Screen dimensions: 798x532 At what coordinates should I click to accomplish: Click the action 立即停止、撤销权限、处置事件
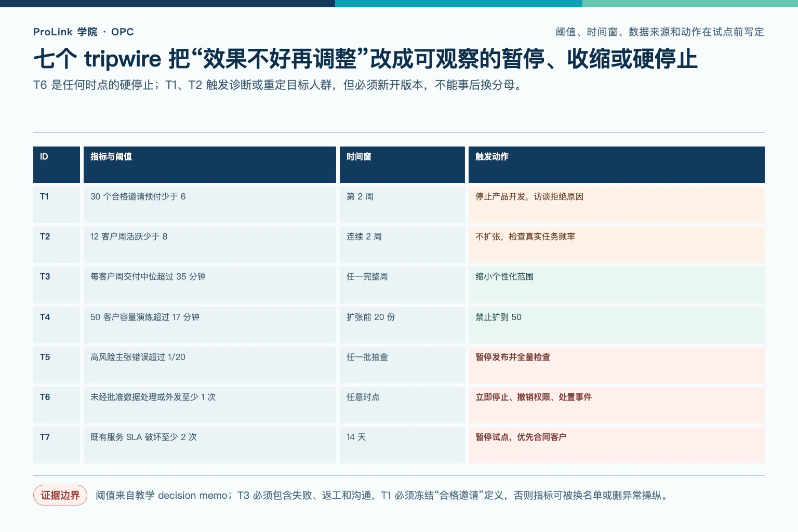click(x=617, y=405)
